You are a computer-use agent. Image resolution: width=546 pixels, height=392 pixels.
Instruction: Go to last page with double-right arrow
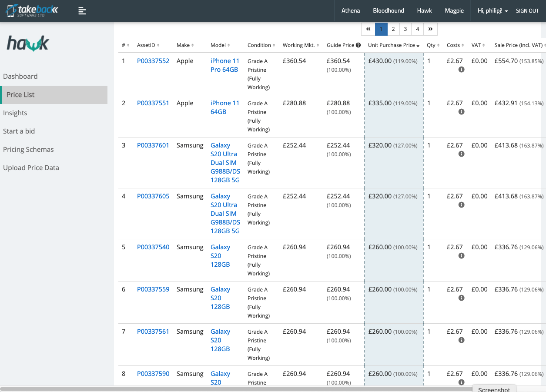[x=430, y=29]
